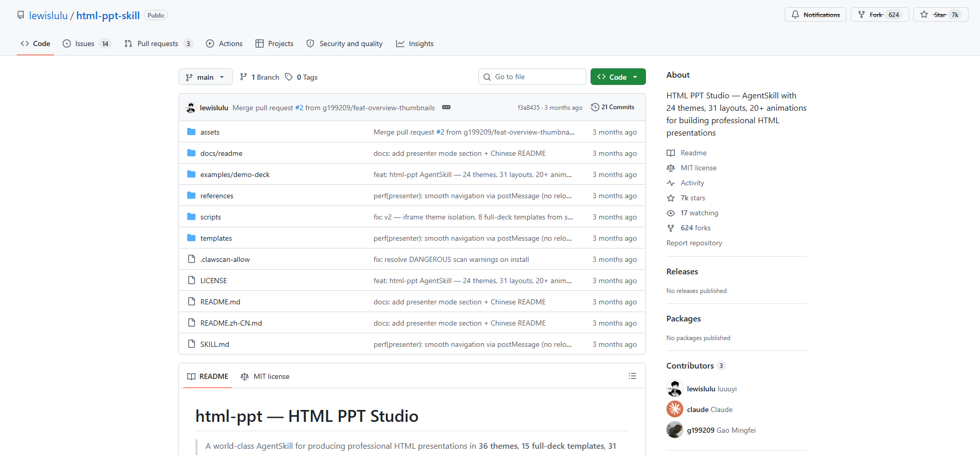Open pull request #2 link in commit header

(x=299, y=108)
